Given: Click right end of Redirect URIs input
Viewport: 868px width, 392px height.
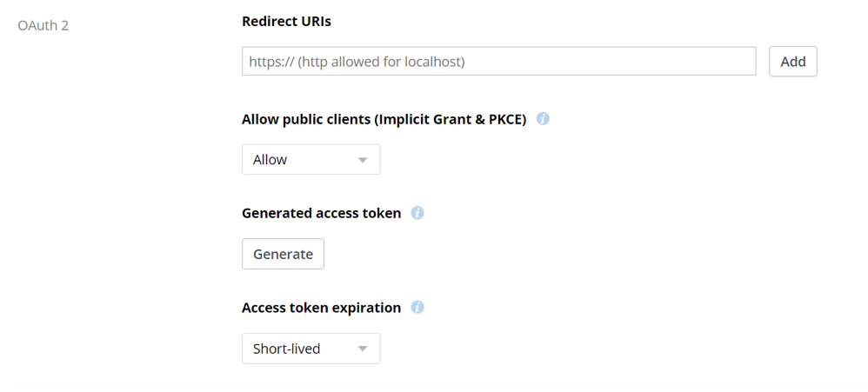Looking at the screenshot, I should pos(744,62).
